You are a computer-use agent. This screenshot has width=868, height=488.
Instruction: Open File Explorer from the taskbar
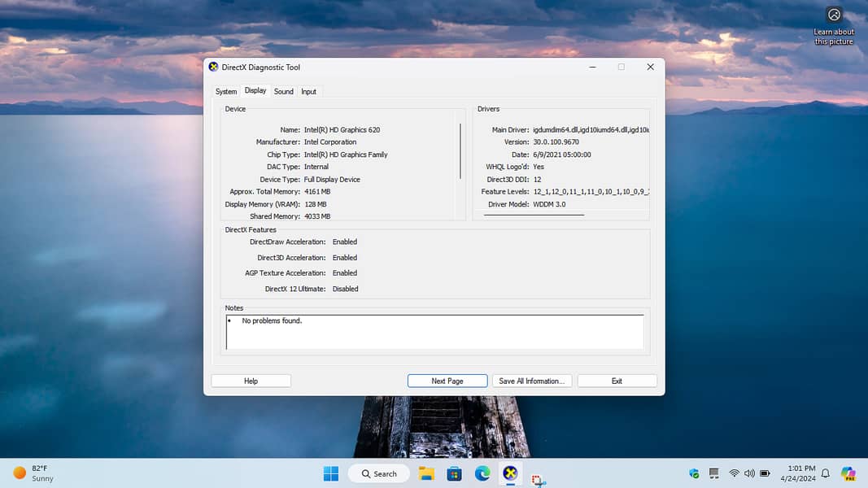click(426, 473)
